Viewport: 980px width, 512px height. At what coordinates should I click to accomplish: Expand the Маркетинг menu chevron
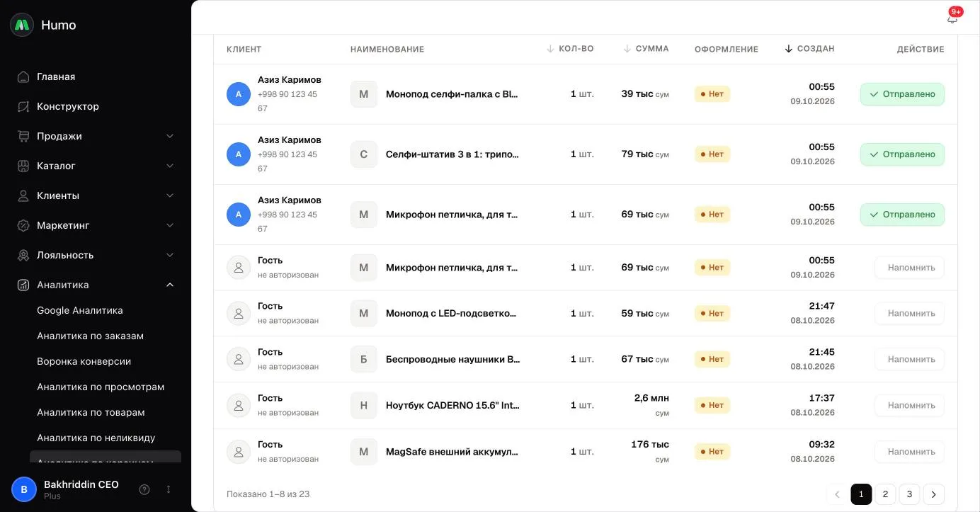click(x=170, y=225)
